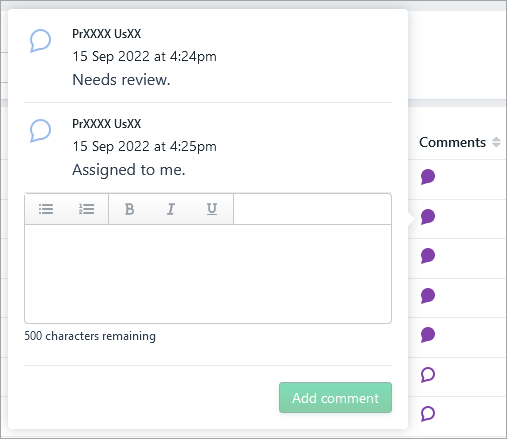
Task: Toggle underline formatting in comment editor
Action: pyautogui.click(x=212, y=209)
